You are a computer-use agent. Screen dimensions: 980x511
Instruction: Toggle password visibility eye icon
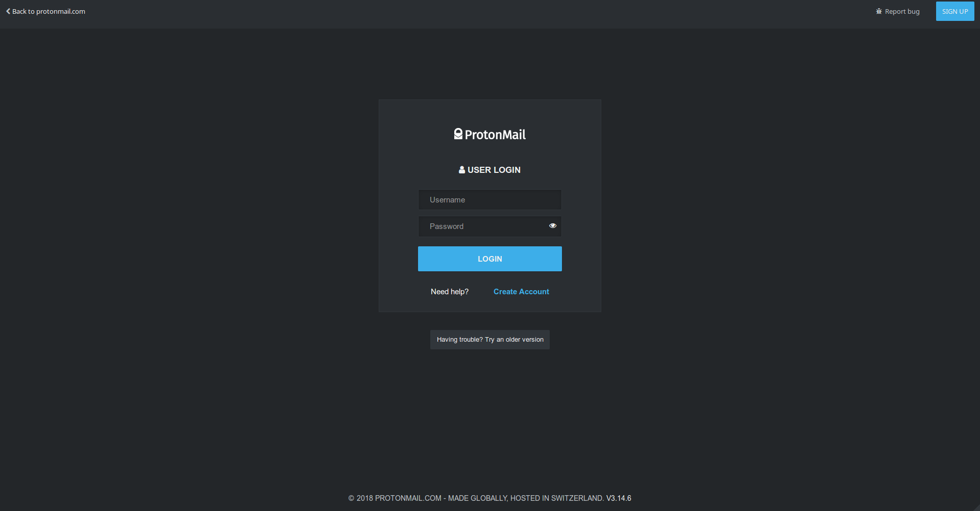pyautogui.click(x=553, y=226)
